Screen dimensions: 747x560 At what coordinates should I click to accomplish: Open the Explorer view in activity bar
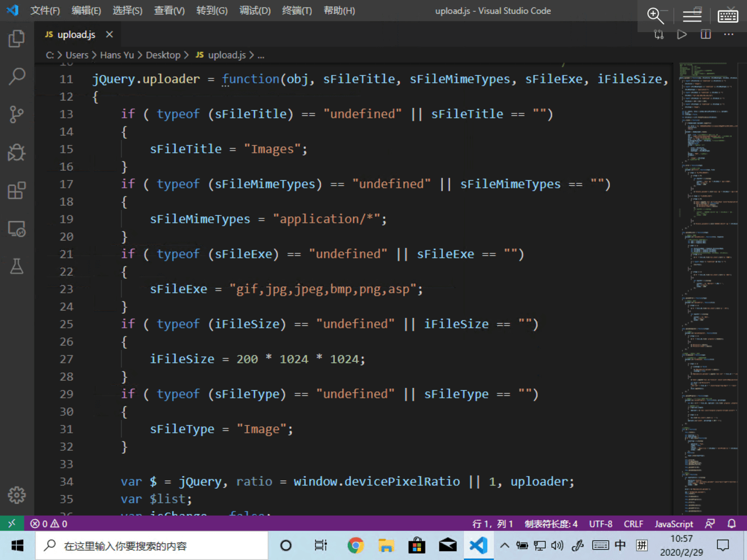[x=16, y=39]
